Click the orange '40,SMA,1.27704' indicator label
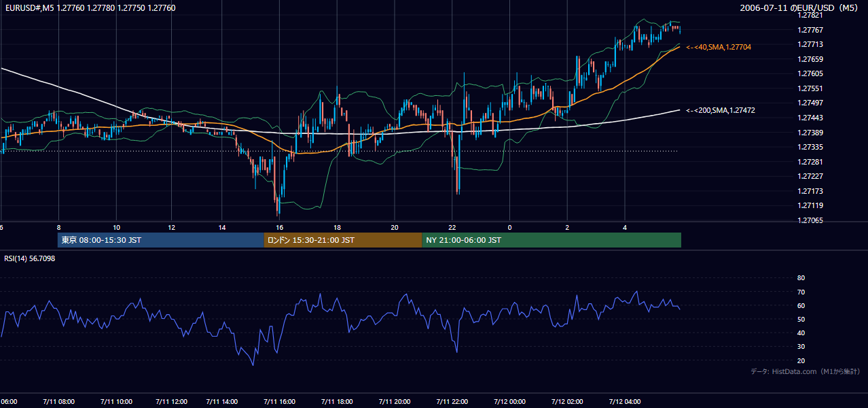 (x=719, y=47)
